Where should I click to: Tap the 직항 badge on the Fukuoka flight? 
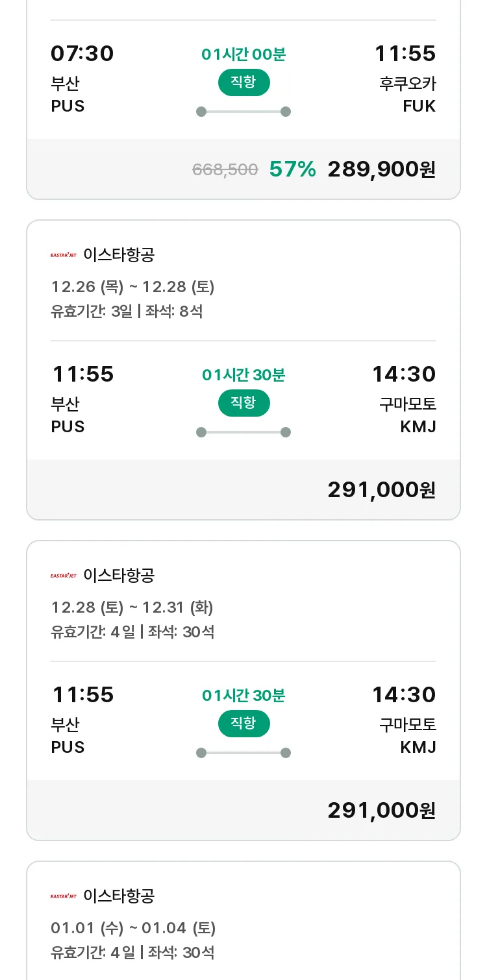click(x=243, y=82)
